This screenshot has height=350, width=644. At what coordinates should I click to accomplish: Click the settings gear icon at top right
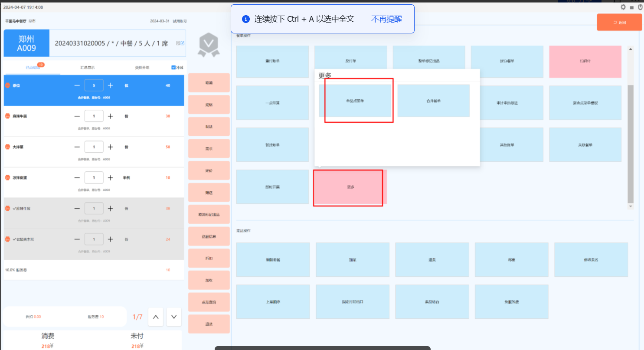tap(623, 7)
